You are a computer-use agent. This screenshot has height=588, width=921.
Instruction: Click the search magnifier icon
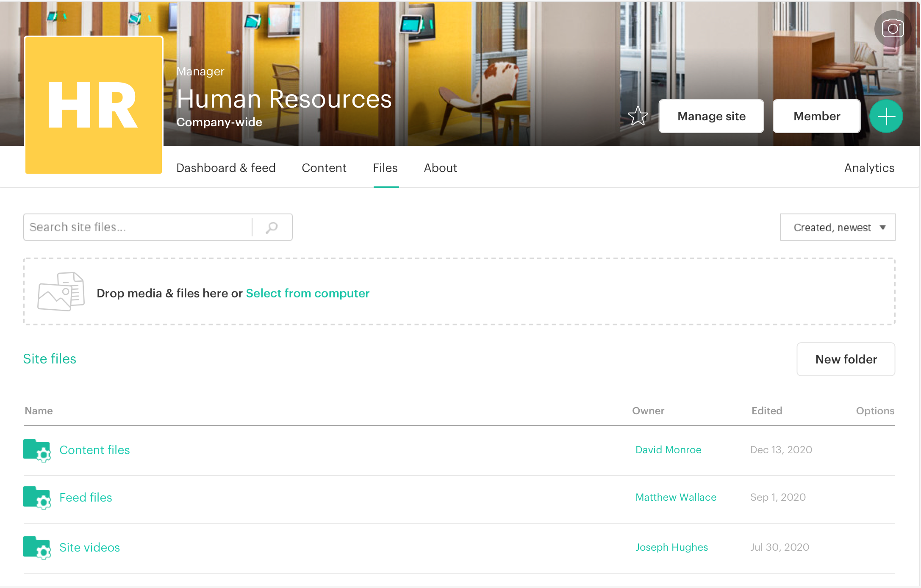[x=272, y=227]
